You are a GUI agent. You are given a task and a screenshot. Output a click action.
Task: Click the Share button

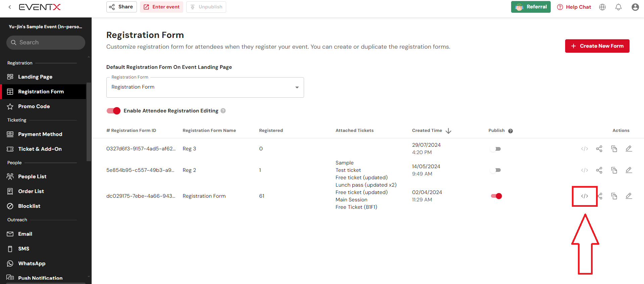[121, 7]
